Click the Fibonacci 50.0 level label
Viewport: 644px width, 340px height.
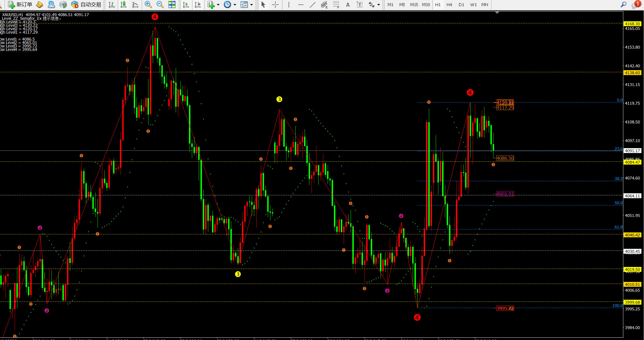(618, 203)
